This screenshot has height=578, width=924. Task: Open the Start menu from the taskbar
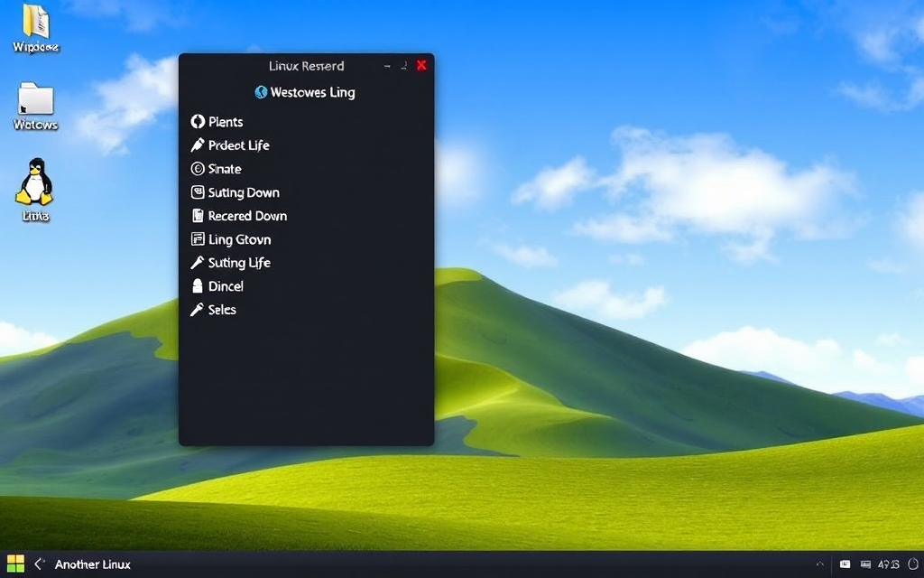pos(15,564)
